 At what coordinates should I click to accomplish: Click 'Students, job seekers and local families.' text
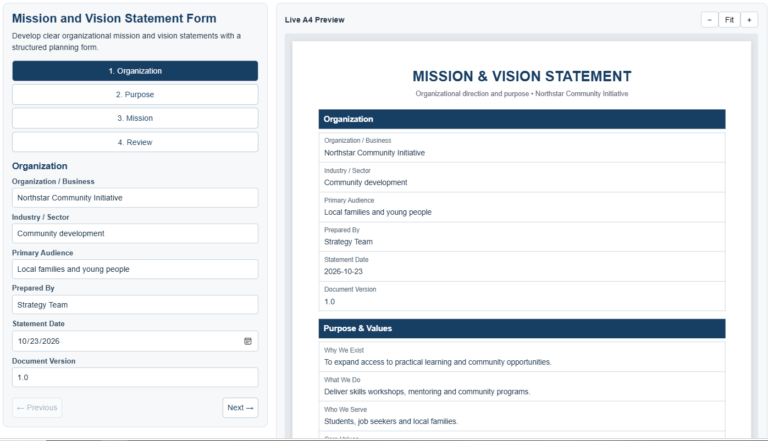pyautogui.click(x=391, y=421)
